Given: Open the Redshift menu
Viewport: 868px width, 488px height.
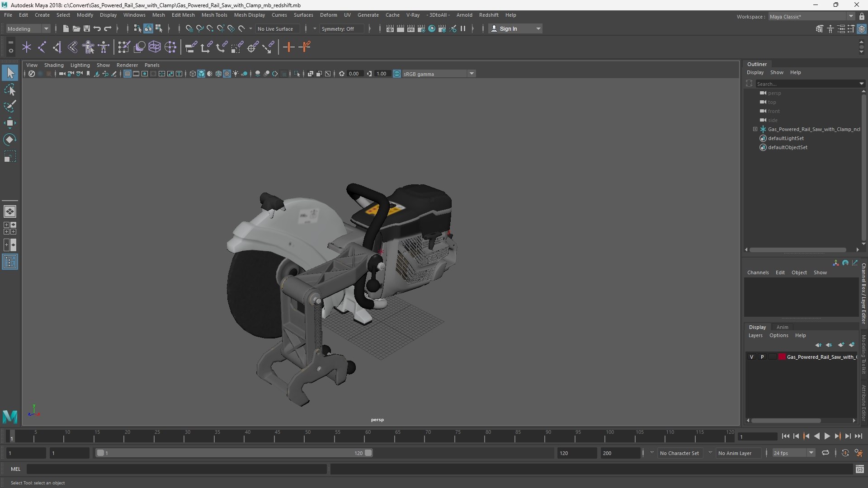Looking at the screenshot, I should (x=489, y=15).
